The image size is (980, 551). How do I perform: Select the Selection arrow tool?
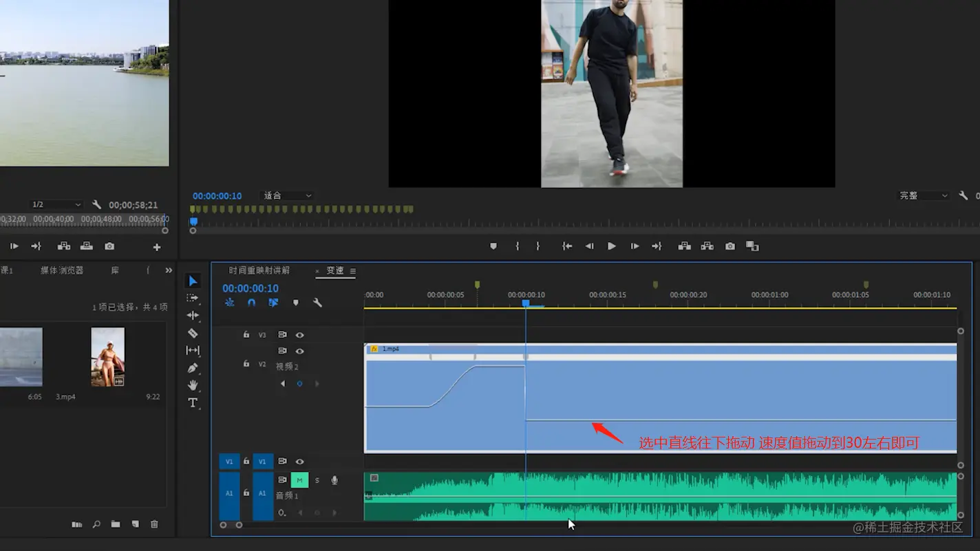coord(193,281)
